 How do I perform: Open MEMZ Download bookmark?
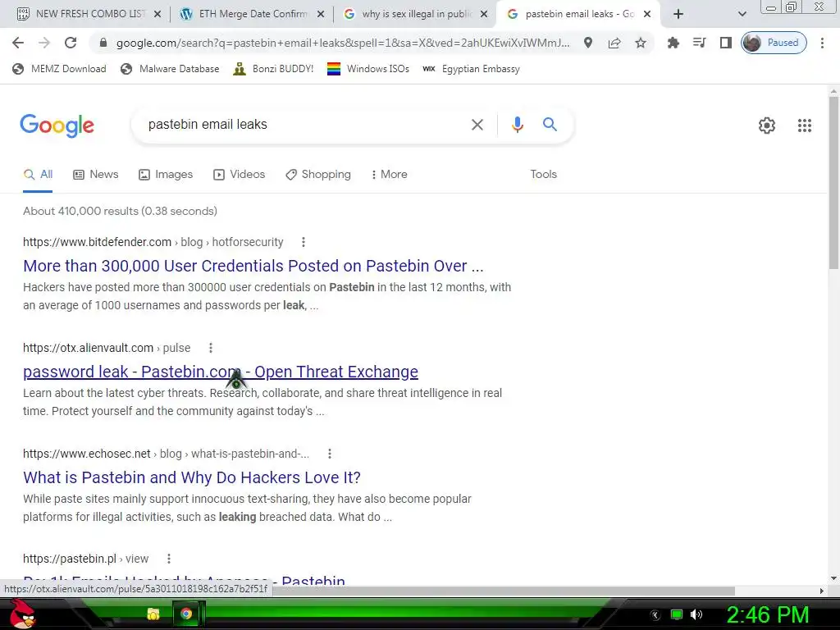pyautogui.click(x=59, y=69)
